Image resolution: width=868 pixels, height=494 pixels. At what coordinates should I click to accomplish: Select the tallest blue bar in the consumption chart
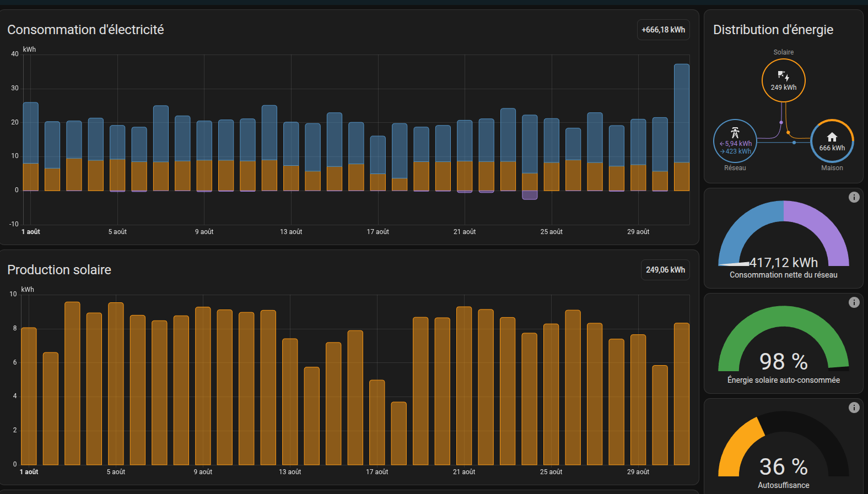[x=681, y=113]
